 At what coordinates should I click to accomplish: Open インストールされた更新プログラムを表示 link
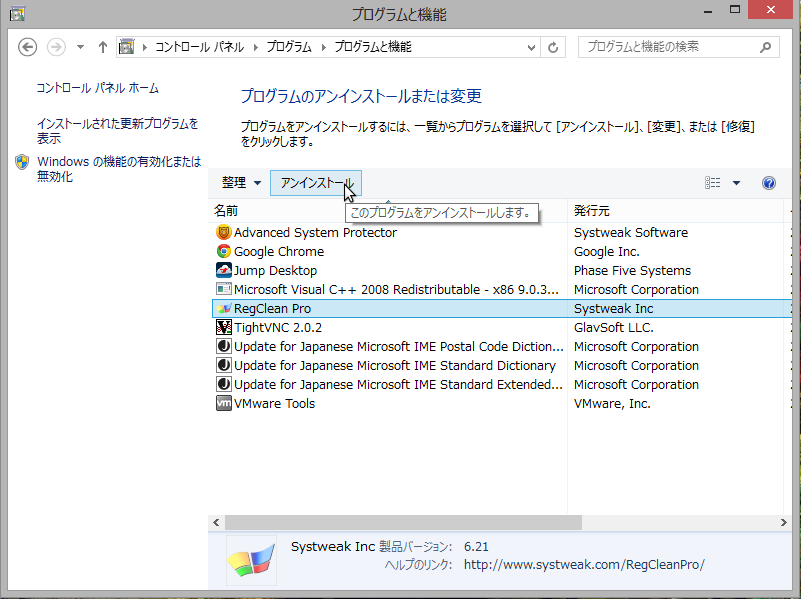click(117, 131)
